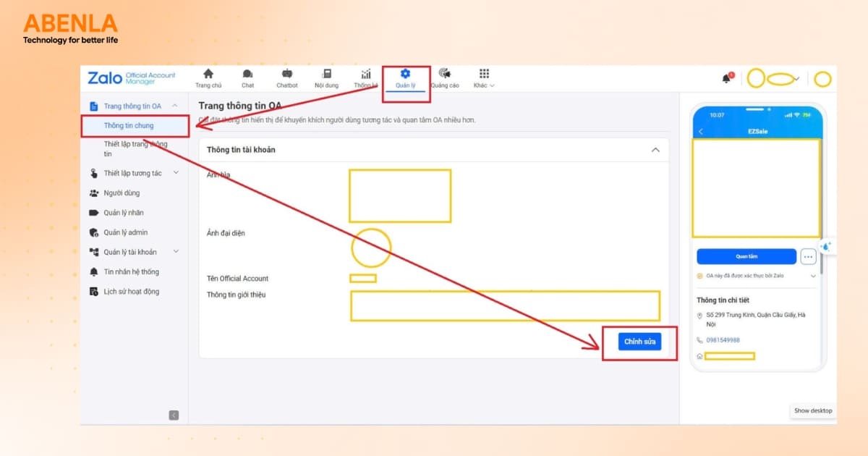Click the people icon beside Người dùng
Image resolution: width=868 pixels, height=456 pixels.
[x=94, y=193]
